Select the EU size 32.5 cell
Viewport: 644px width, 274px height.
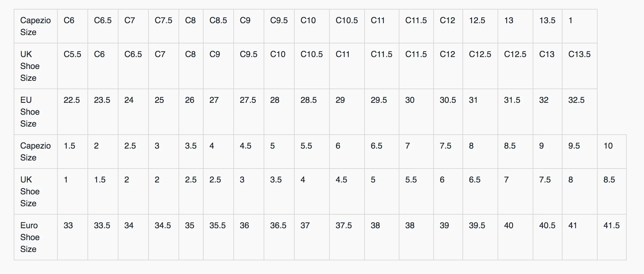(579, 112)
